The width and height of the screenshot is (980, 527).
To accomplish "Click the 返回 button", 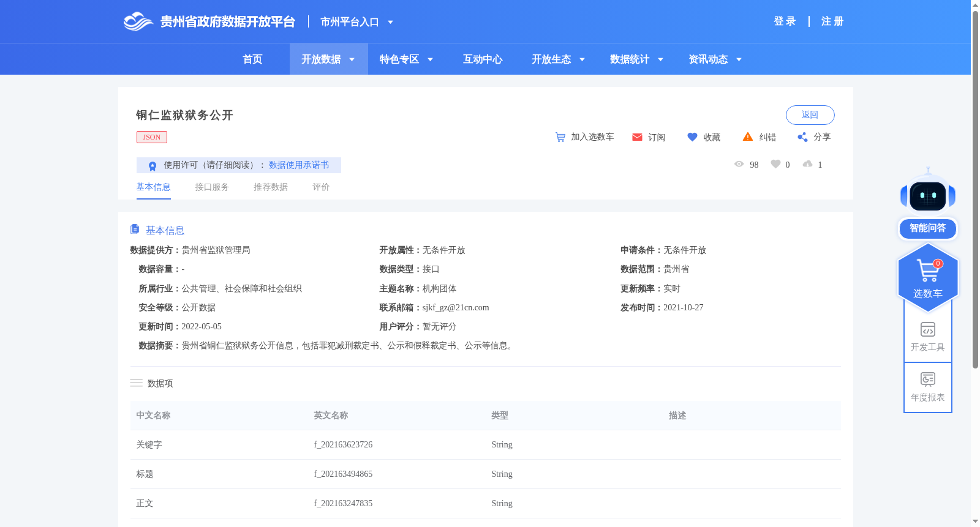I will tap(810, 115).
